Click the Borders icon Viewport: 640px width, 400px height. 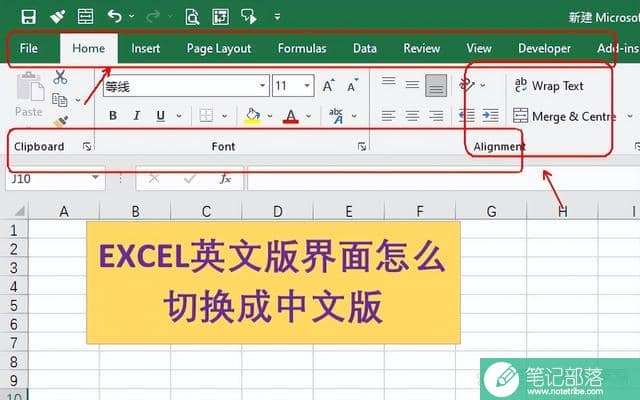coord(206,116)
